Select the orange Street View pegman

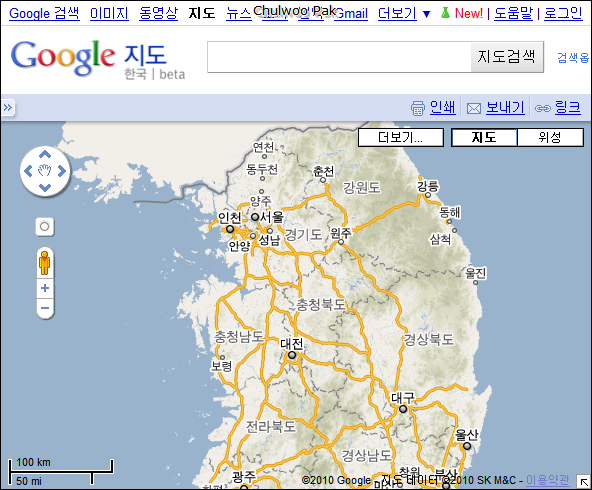pos(45,263)
